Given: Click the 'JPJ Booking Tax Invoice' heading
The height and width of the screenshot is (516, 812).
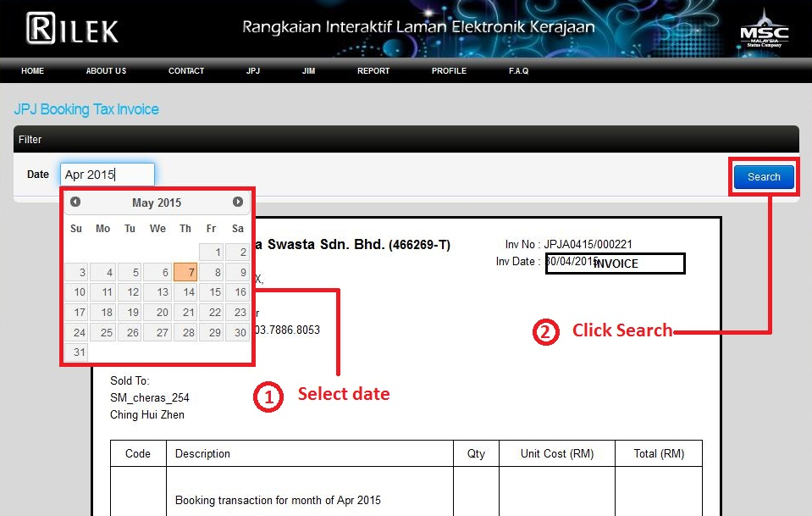Looking at the screenshot, I should pos(86,109).
